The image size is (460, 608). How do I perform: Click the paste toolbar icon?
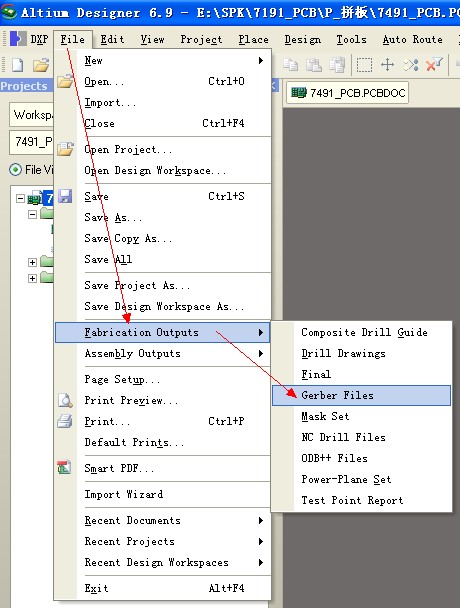[314, 65]
